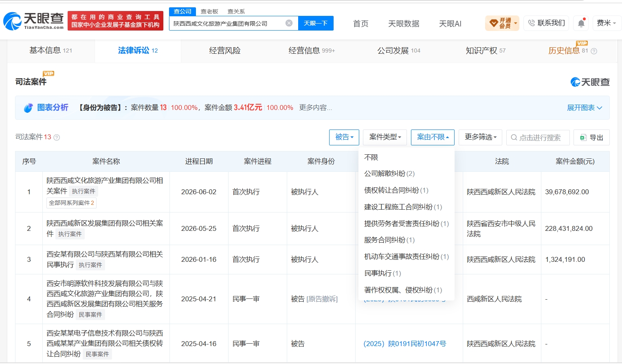Open the 被告 identity dropdown

pos(344,137)
